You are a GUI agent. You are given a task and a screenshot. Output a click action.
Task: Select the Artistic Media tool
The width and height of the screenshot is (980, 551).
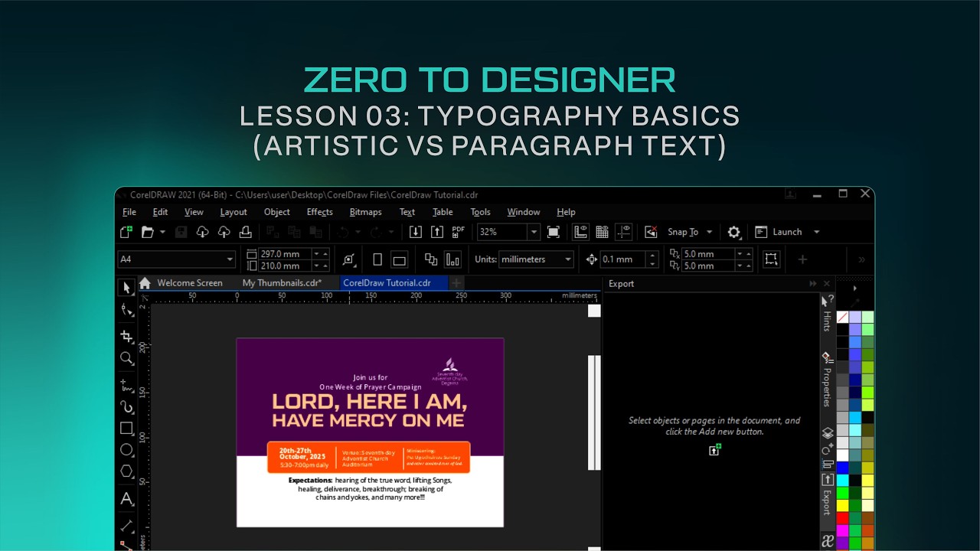pos(127,406)
